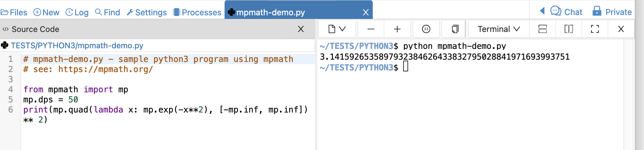Split terminal frame horizontally into rows
Viewport: 644px width, 150px height.
pos(542,29)
